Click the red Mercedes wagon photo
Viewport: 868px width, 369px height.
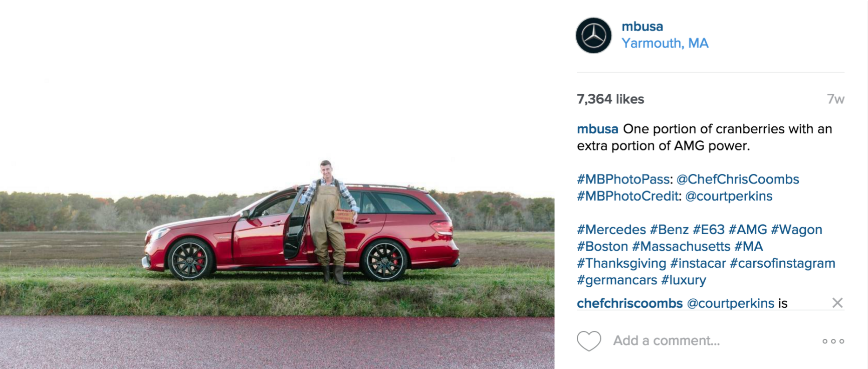[277, 184]
